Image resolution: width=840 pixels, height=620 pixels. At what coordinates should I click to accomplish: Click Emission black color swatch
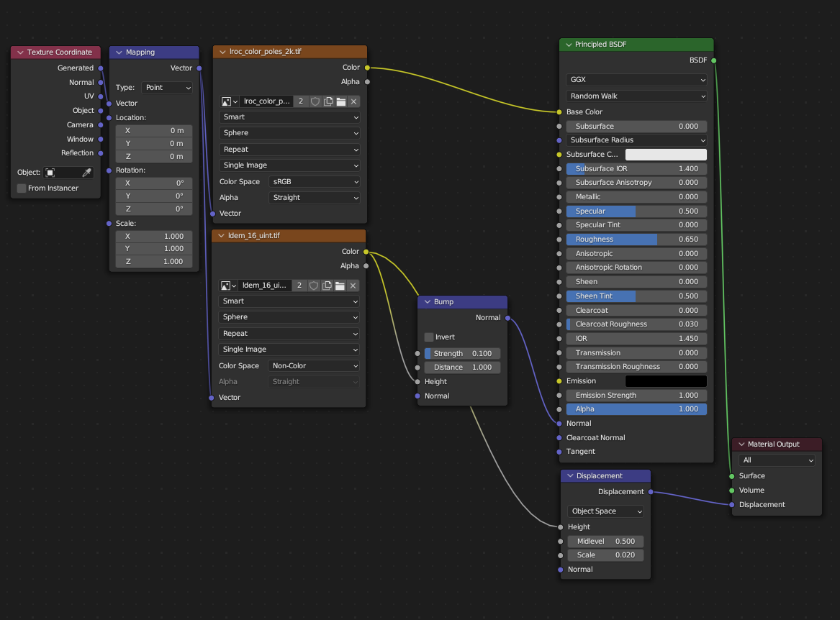(666, 381)
